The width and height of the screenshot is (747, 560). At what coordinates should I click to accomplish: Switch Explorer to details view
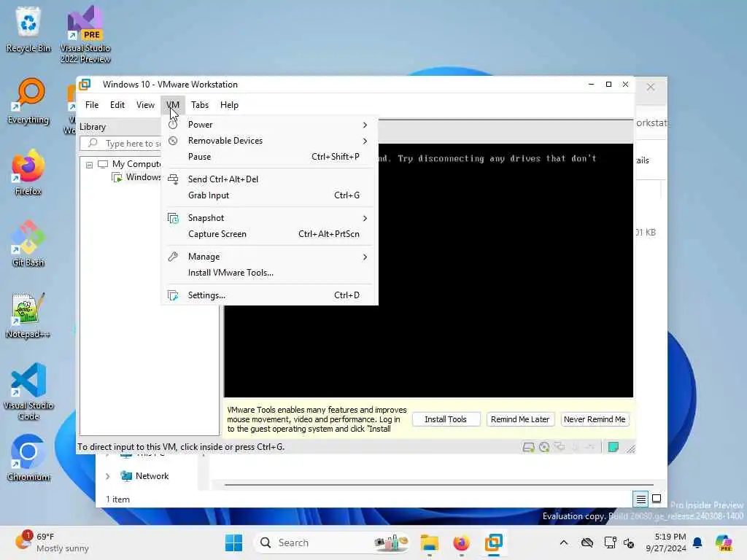[x=640, y=499]
